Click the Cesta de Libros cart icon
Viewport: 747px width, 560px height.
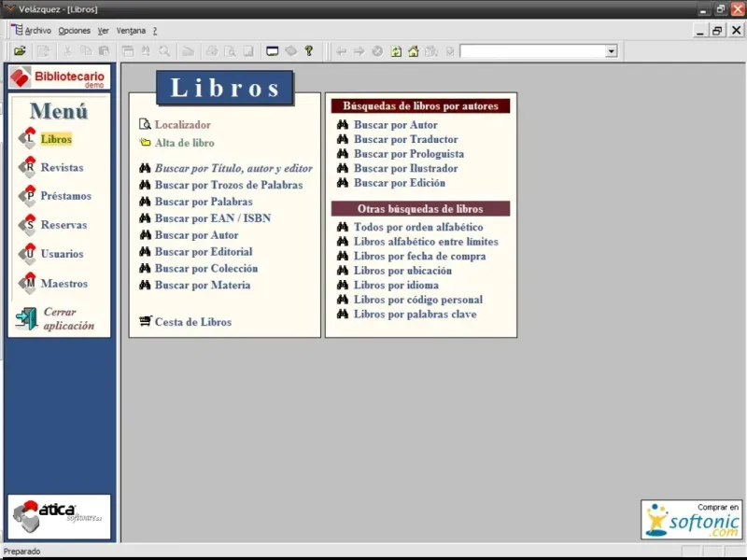pyautogui.click(x=146, y=321)
